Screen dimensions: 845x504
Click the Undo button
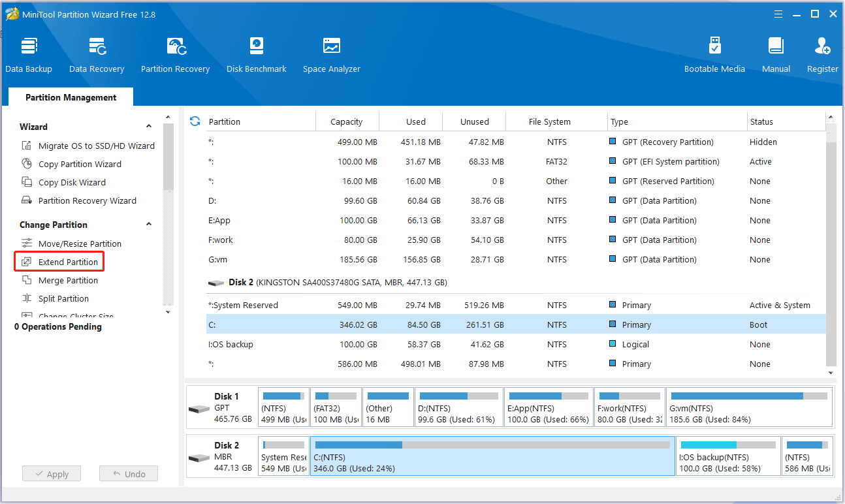click(x=129, y=474)
